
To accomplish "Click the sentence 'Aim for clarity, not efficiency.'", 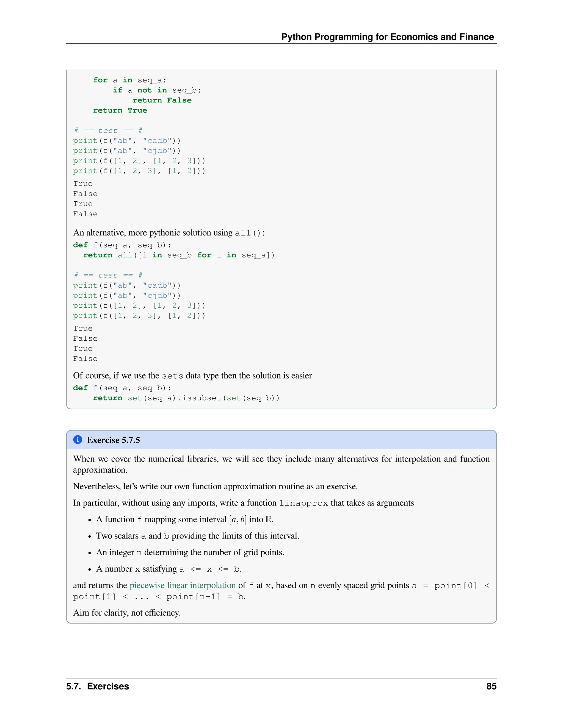I will [x=127, y=613].
